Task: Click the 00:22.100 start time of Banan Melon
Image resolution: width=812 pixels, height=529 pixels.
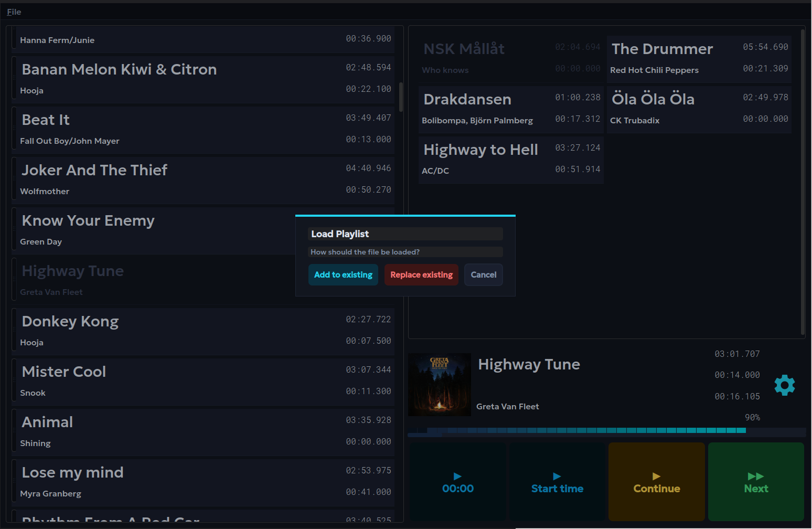Action: pyautogui.click(x=368, y=89)
